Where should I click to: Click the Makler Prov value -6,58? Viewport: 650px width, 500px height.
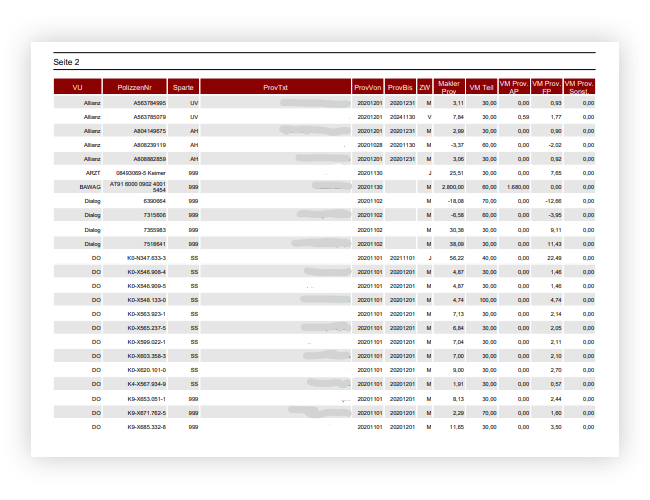tap(457, 215)
